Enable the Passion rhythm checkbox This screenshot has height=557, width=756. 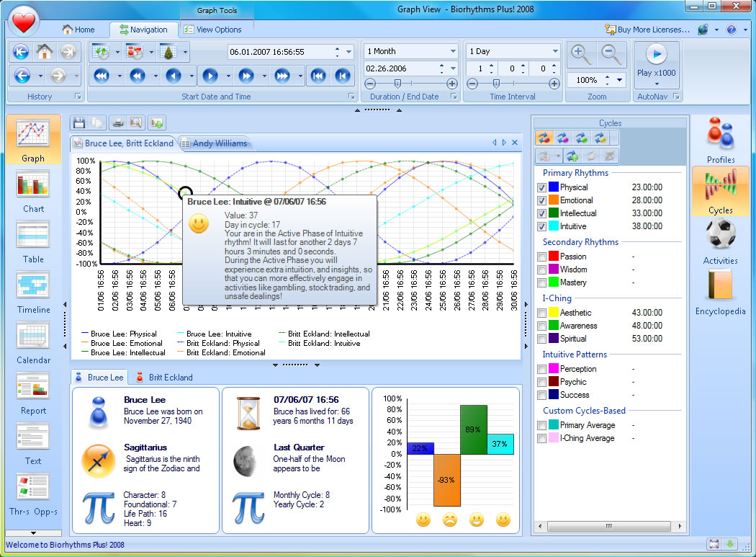click(541, 257)
